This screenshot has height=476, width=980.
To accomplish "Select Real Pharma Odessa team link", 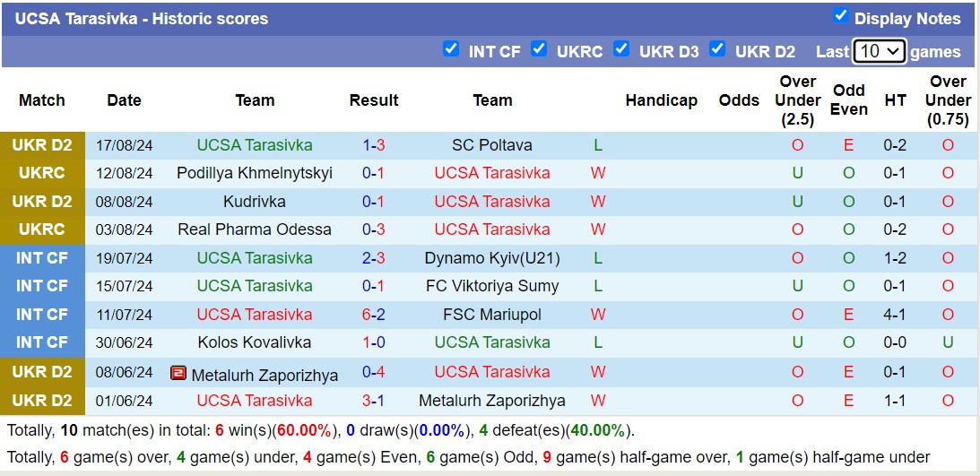I will point(255,229).
